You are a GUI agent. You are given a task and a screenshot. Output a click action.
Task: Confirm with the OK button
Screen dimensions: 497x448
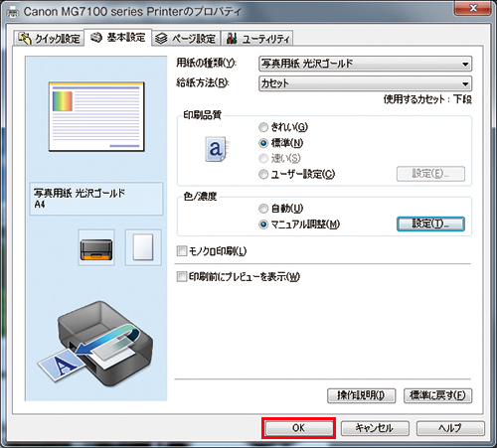298,428
